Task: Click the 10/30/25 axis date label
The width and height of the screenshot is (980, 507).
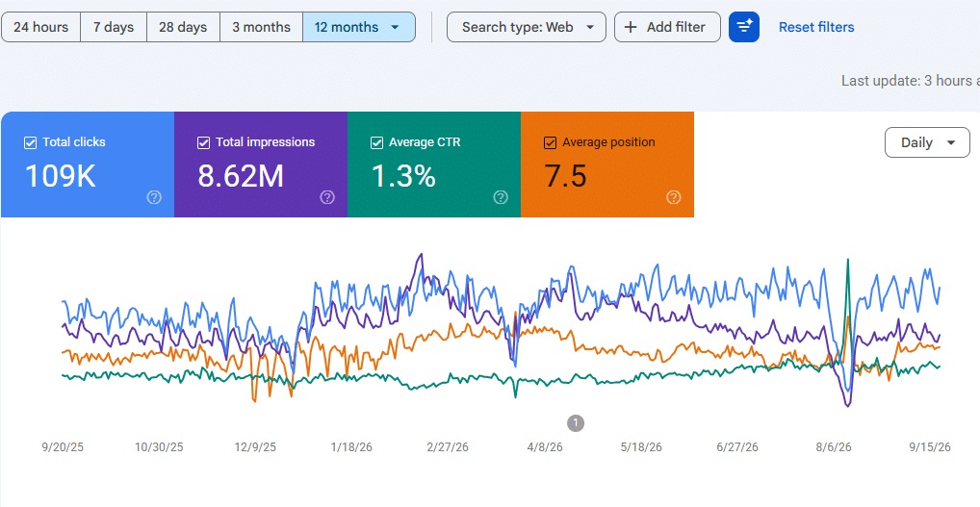Action: click(x=160, y=447)
